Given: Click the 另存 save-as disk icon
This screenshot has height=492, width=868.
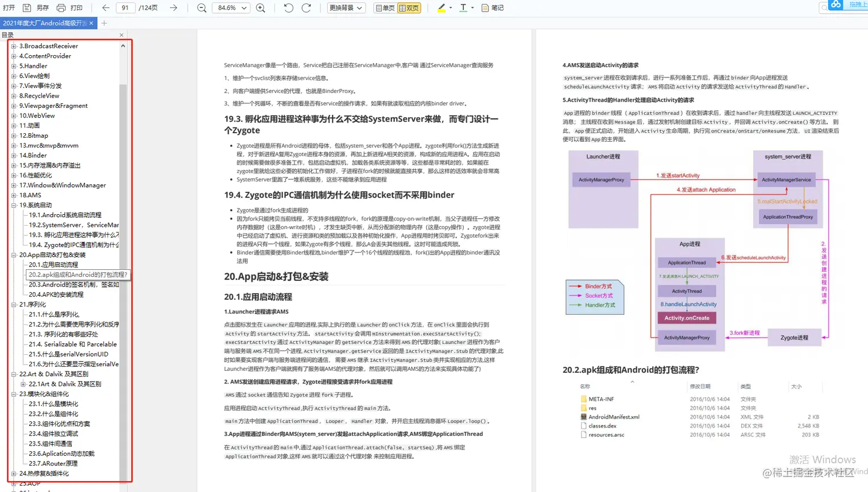Looking at the screenshot, I should [26, 8].
